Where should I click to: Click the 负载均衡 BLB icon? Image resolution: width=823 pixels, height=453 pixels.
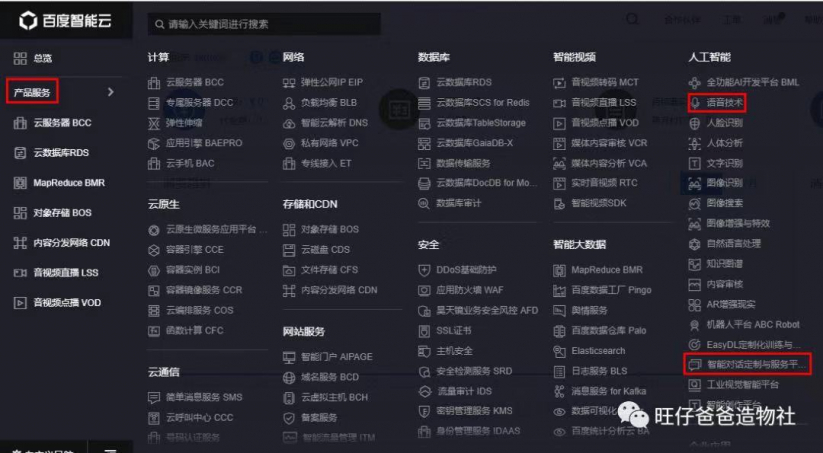click(x=289, y=103)
